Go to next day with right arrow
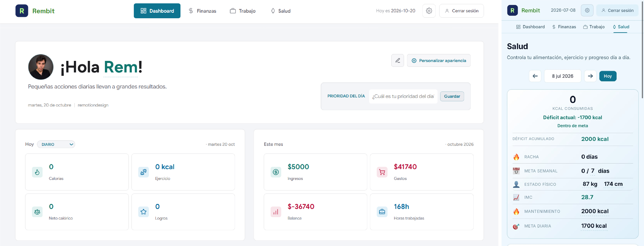This screenshot has height=246, width=644. tap(590, 76)
